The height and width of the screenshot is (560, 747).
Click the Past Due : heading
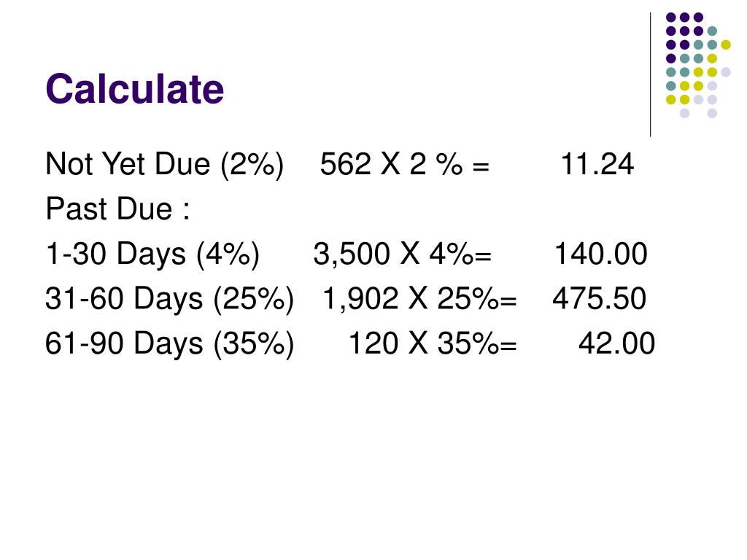click(117, 209)
